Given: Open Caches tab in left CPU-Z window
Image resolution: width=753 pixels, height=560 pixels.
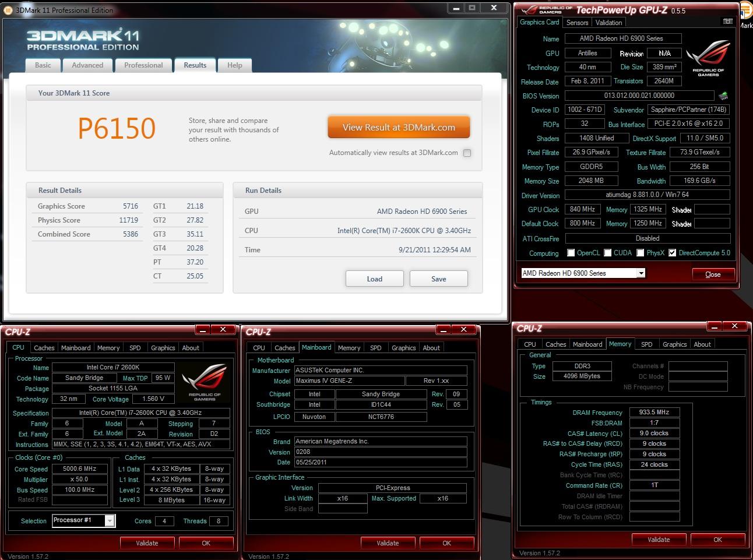Looking at the screenshot, I should point(44,348).
